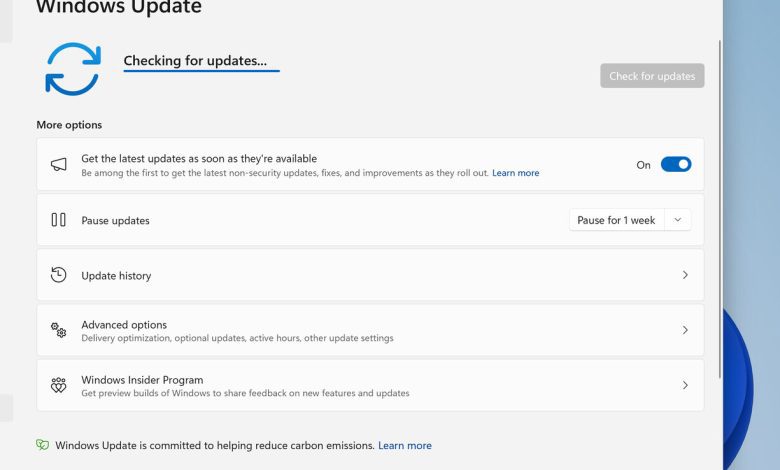
Task: Click the megaphone latest updates icon
Action: (x=59, y=165)
